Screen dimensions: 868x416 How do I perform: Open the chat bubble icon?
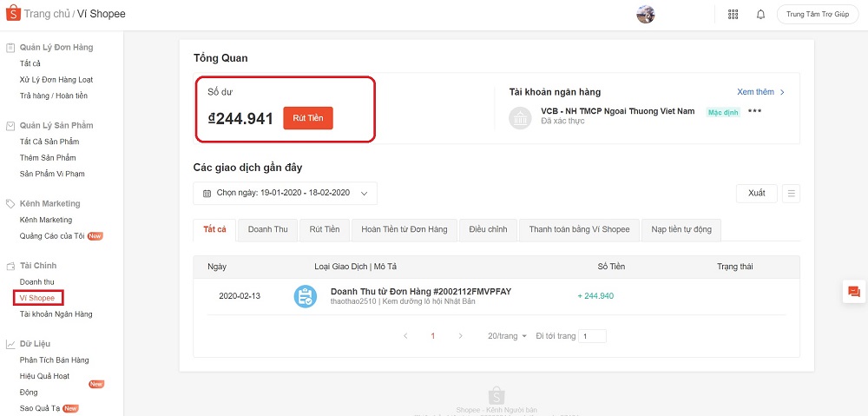(x=854, y=292)
